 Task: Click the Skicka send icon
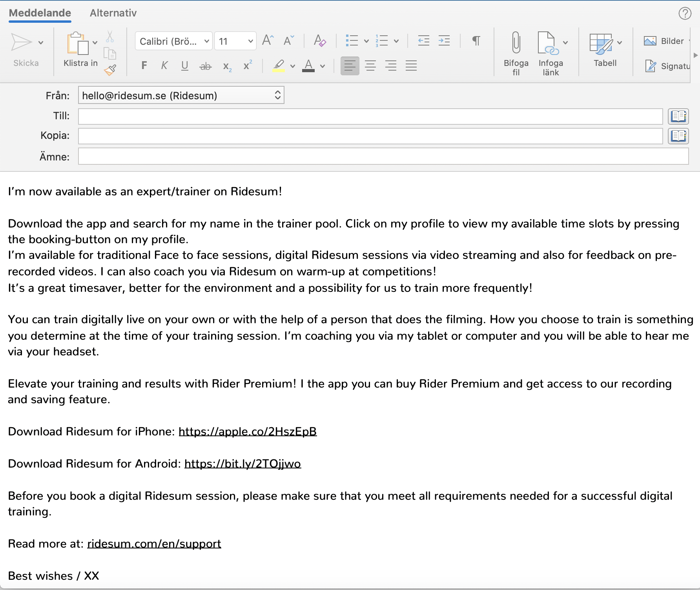pyautogui.click(x=22, y=42)
